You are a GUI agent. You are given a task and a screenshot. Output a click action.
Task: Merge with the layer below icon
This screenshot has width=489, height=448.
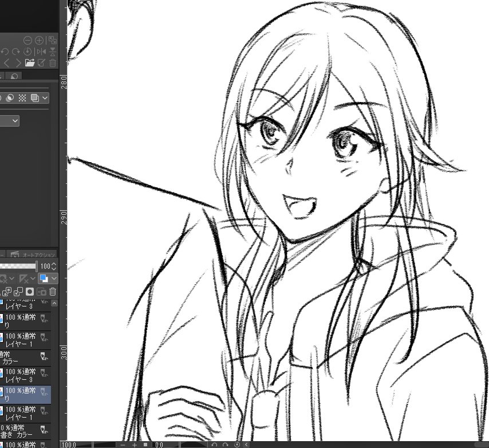(x=18, y=292)
